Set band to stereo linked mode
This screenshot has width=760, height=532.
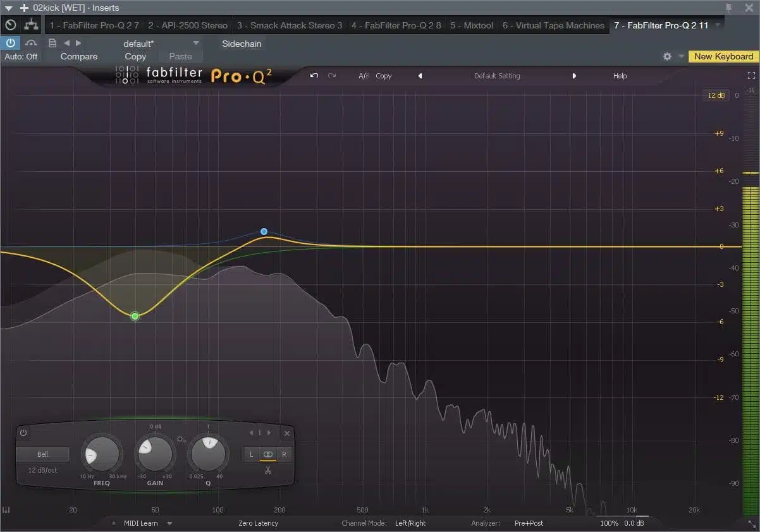click(268, 454)
